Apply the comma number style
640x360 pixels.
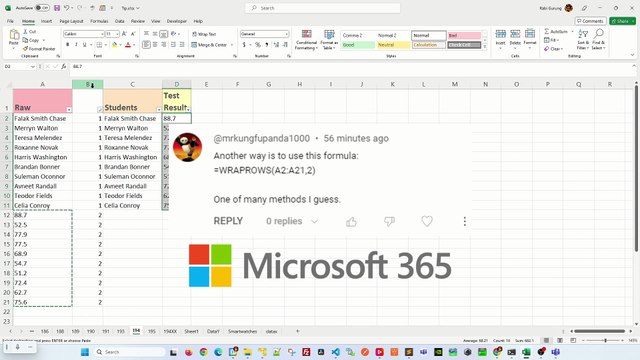[x=267, y=44]
